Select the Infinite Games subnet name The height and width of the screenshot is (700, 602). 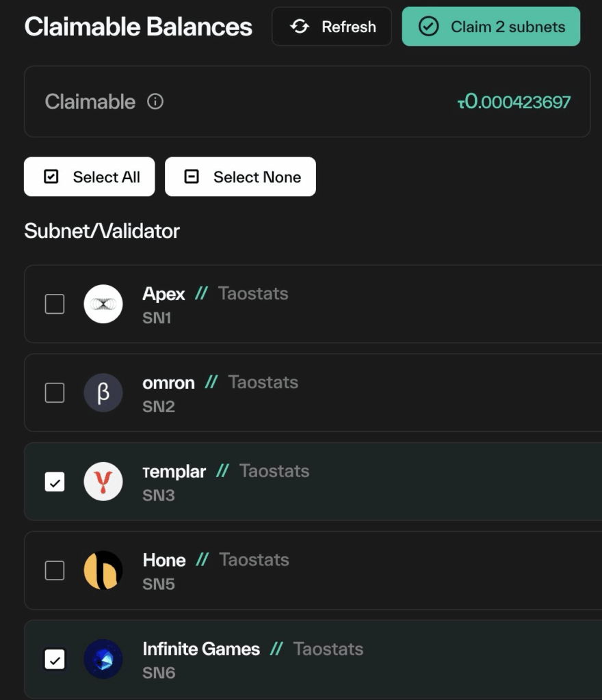[201, 649]
